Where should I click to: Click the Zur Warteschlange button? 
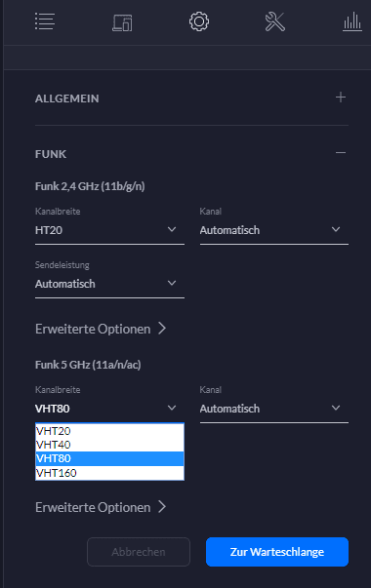coord(277,552)
